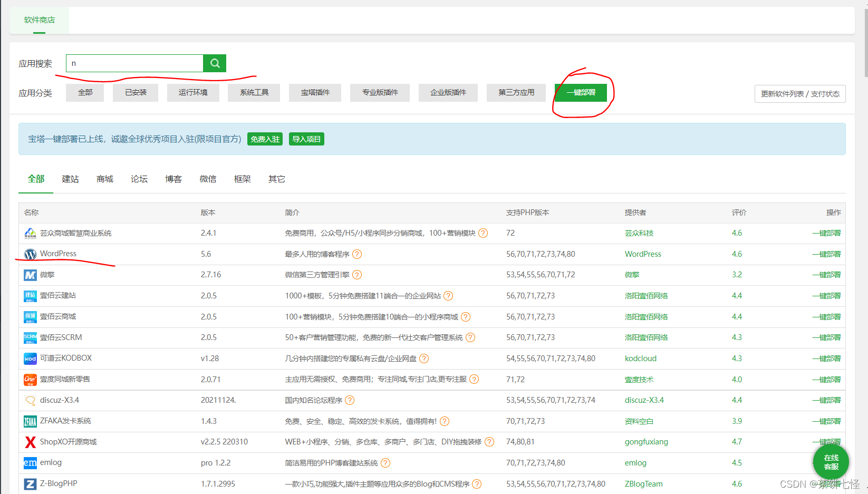
Task: Switch to the 建站 tab
Action: click(x=70, y=179)
